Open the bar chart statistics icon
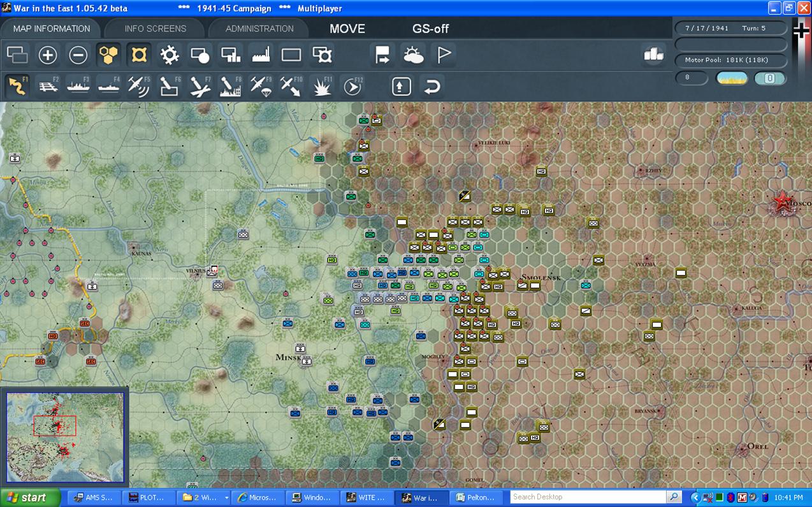This screenshot has width=812, height=507. coord(654,55)
